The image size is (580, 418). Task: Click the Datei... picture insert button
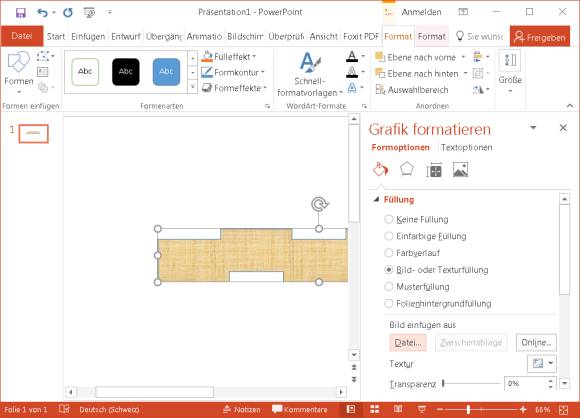pyautogui.click(x=408, y=343)
